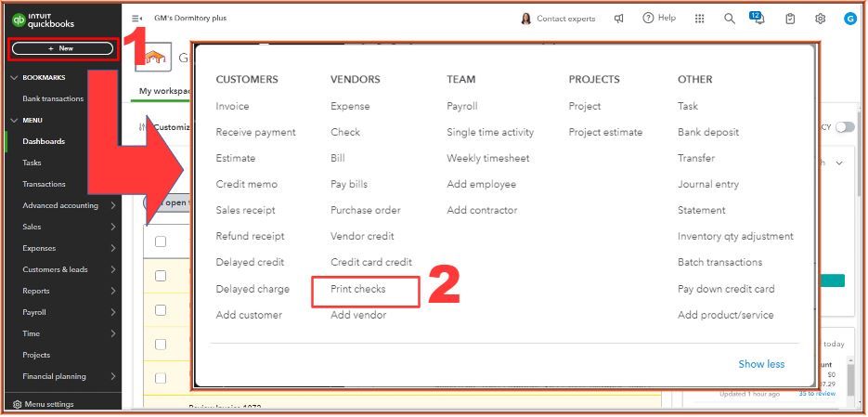Select Single time activity

click(490, 133)
